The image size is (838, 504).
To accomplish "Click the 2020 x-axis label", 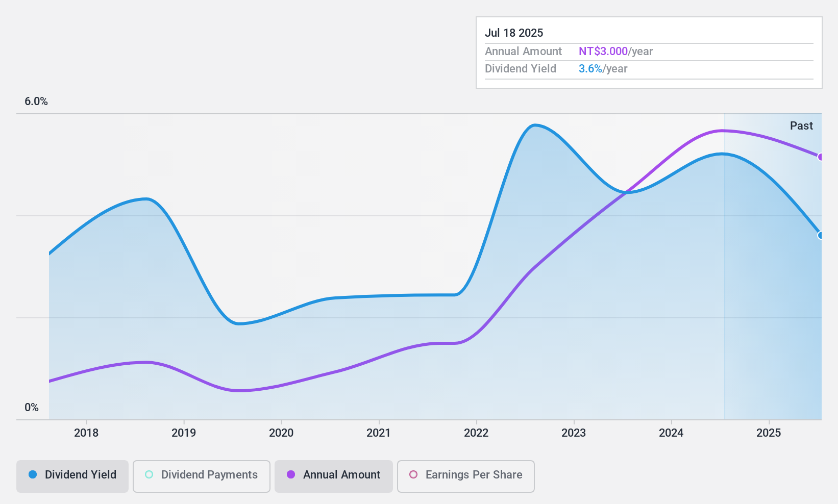I will coord(281,433).
